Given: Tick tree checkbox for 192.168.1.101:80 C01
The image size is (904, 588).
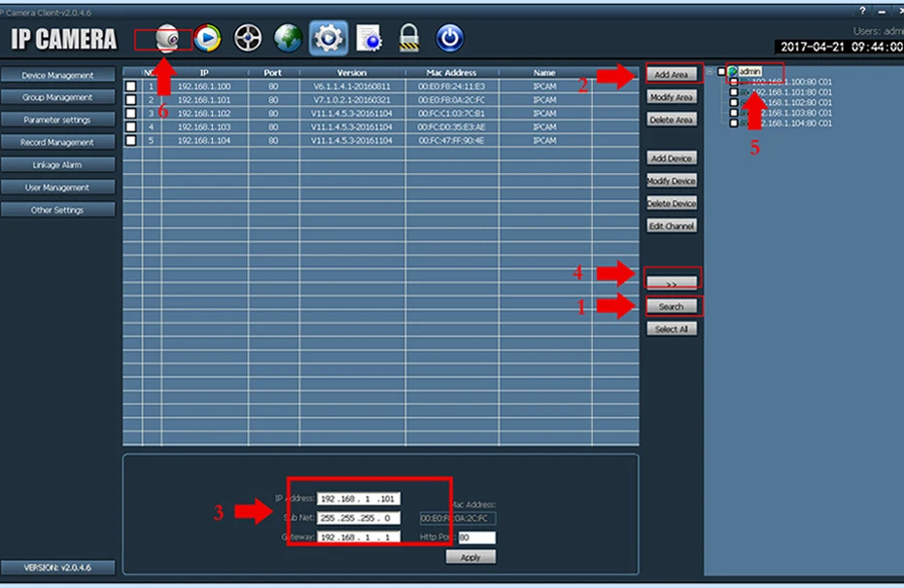Looking at the screenshot, I should pyautogui.click(x=734, y=92).
